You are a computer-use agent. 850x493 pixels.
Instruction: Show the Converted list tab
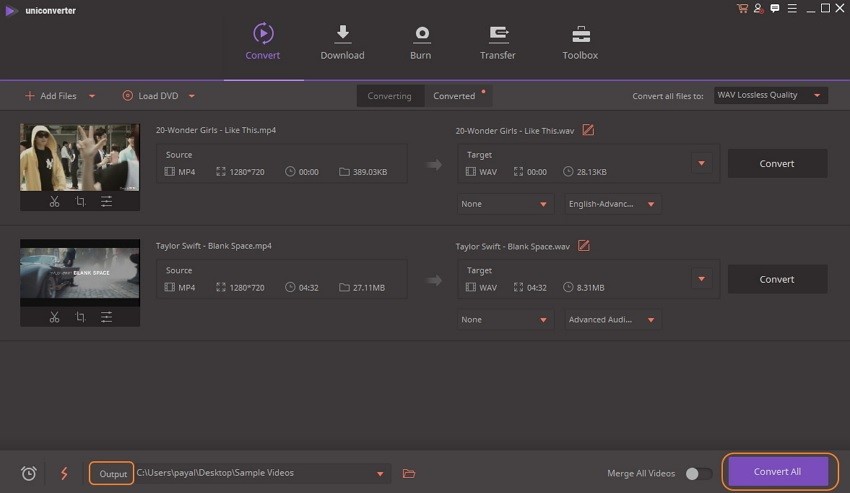click(454, 96)
